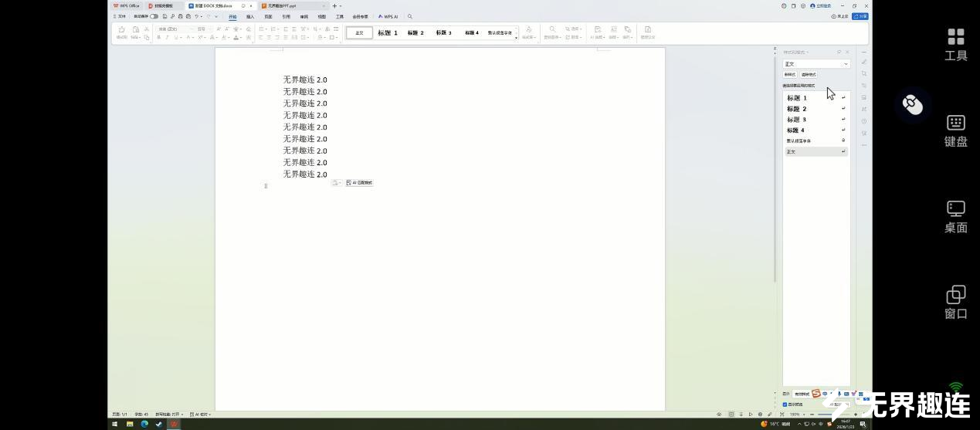Click the Windows Start button

click(x=115, y=424)
